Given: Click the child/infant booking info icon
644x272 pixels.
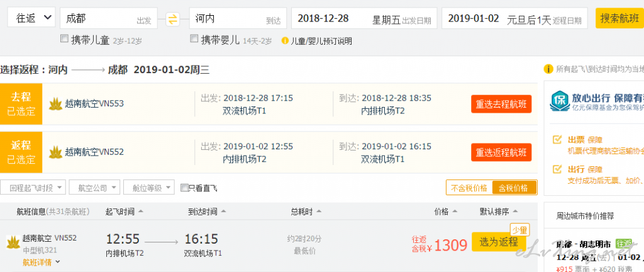Looking at the screenshot, I should (285, 41).
